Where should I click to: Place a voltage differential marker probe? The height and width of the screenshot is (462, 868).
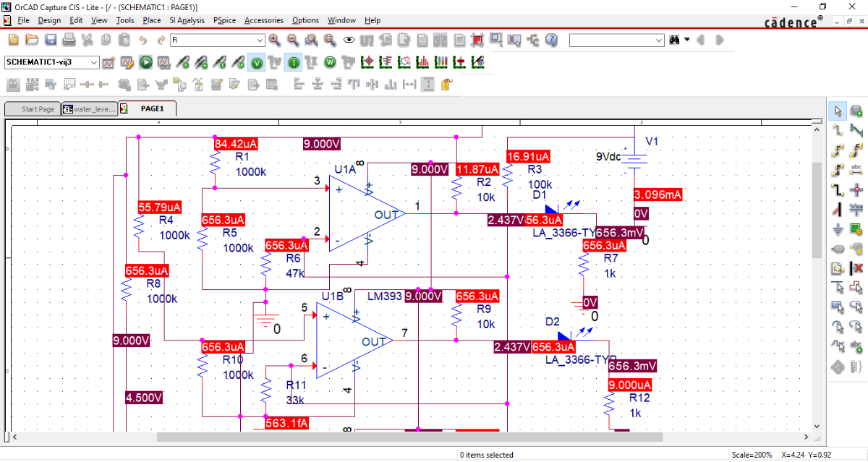[201, 63]
